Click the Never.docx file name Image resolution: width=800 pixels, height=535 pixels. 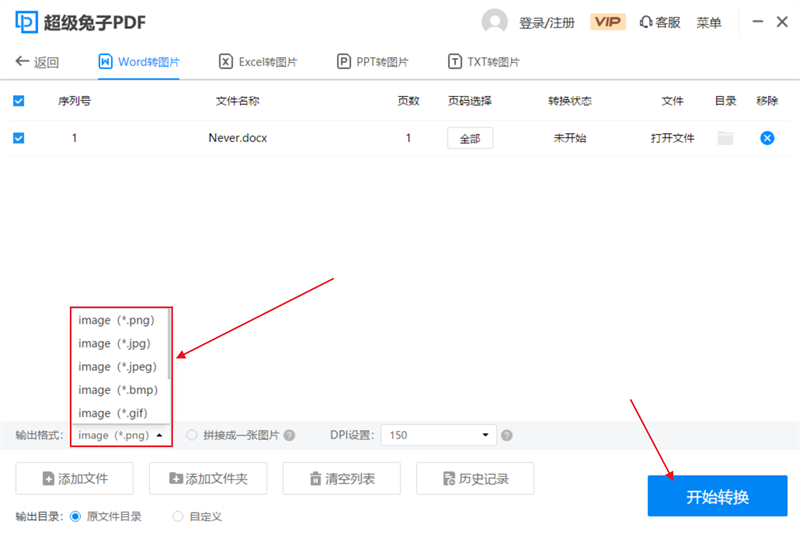coord(238,138)
